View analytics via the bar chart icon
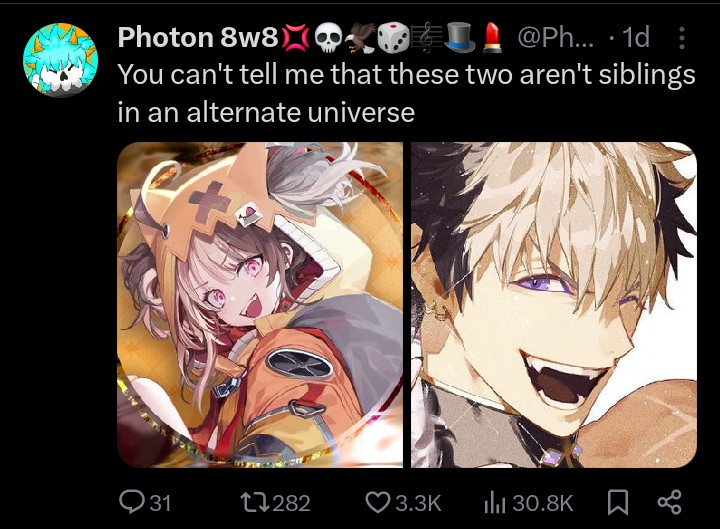 (x=495, y=503)
